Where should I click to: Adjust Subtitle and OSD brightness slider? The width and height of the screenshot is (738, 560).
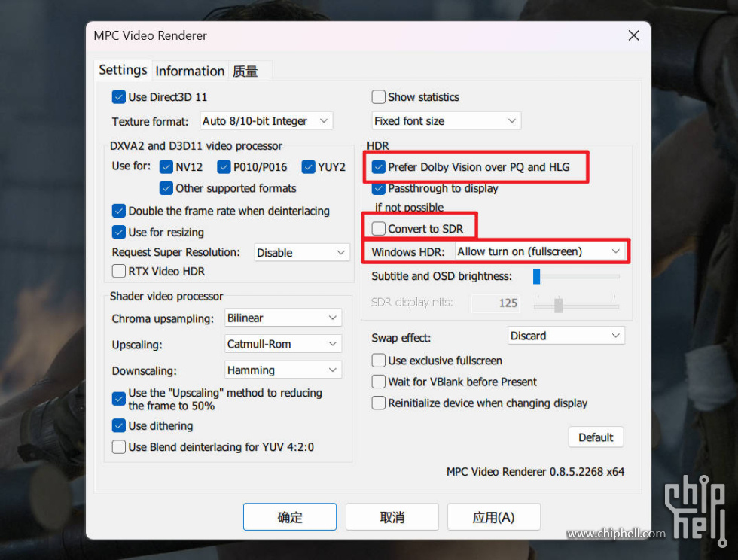(576, 277)
